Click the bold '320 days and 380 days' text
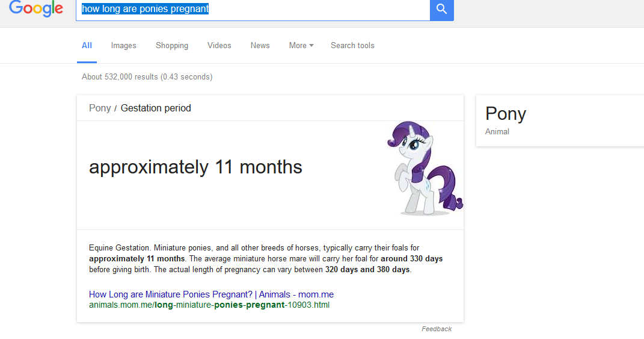Screen dimensions: 644x339 (367, 270)
